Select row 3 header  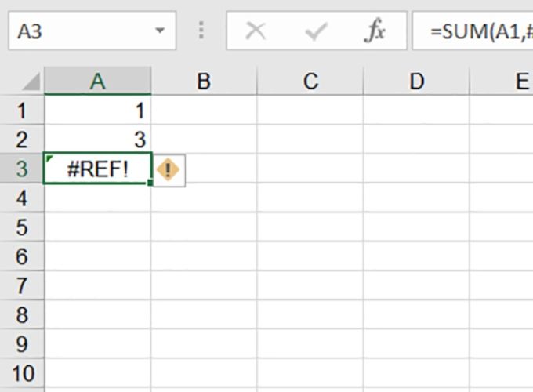tap(22, 169)
